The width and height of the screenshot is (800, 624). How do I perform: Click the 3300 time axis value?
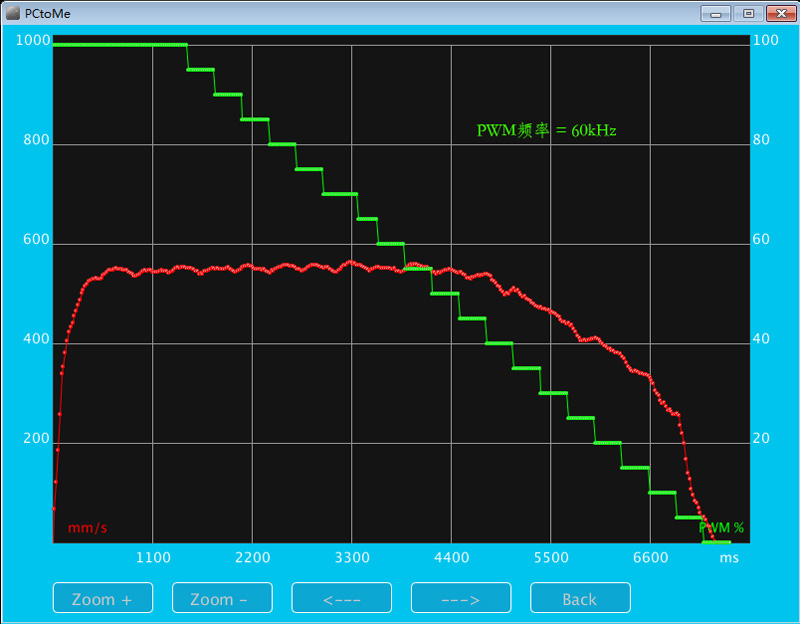(x=352, y=557)
